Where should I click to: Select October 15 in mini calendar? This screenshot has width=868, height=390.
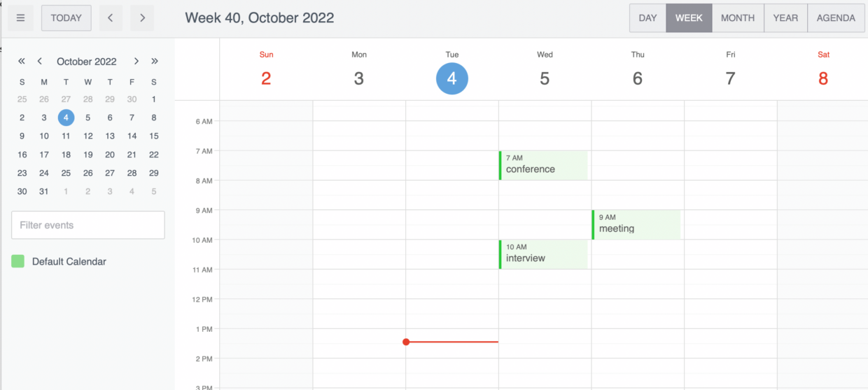pos(154,136)
